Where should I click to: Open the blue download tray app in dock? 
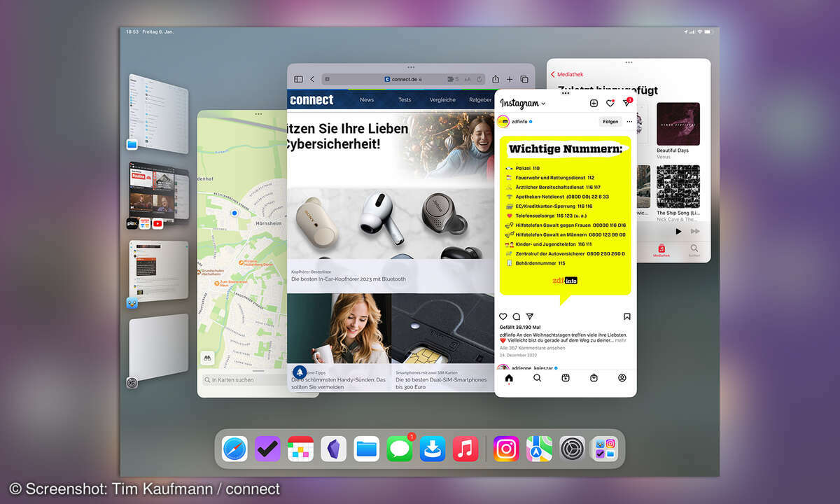tap(433, 448)
